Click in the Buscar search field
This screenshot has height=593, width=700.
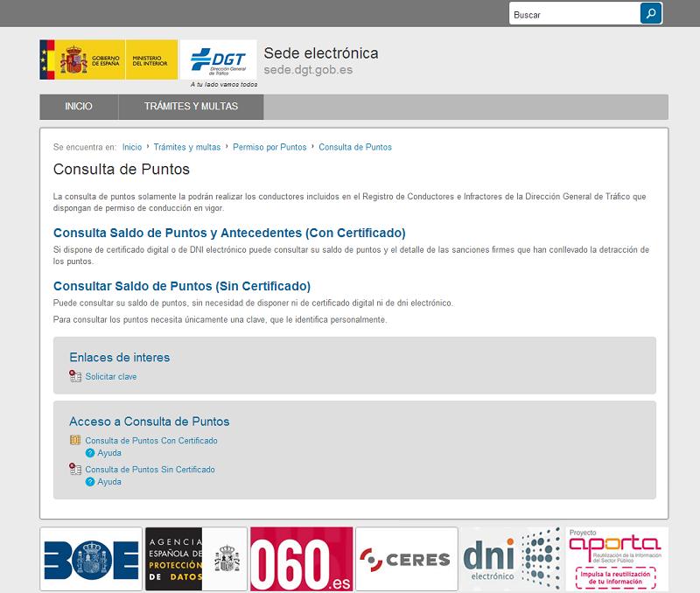[574, 15]
